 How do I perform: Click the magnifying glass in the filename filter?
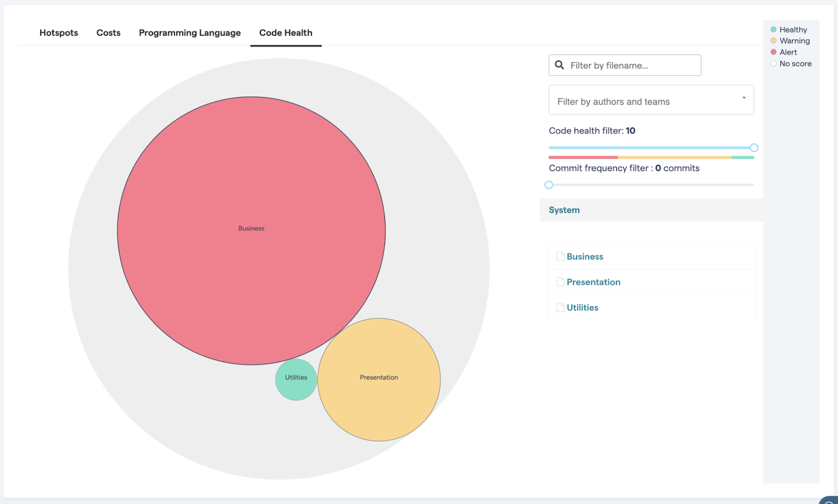(x=559, y=65)
